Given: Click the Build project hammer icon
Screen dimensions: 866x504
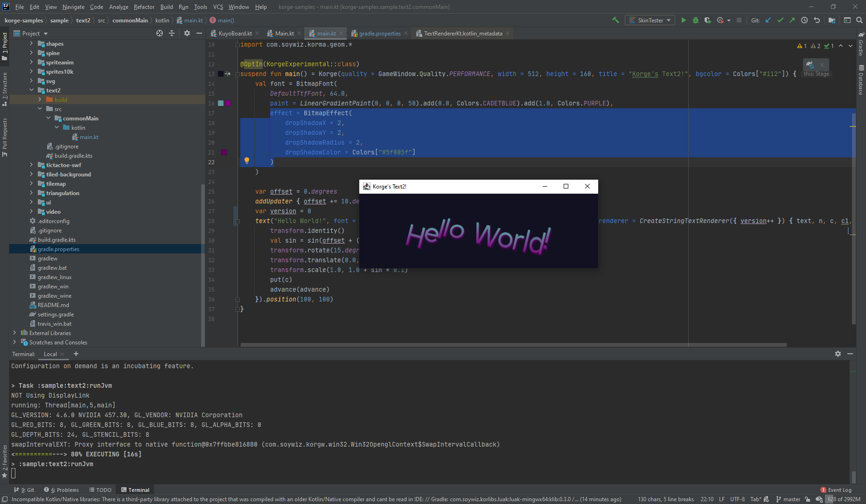Looking at the screenshot, I should pos(615,20).
